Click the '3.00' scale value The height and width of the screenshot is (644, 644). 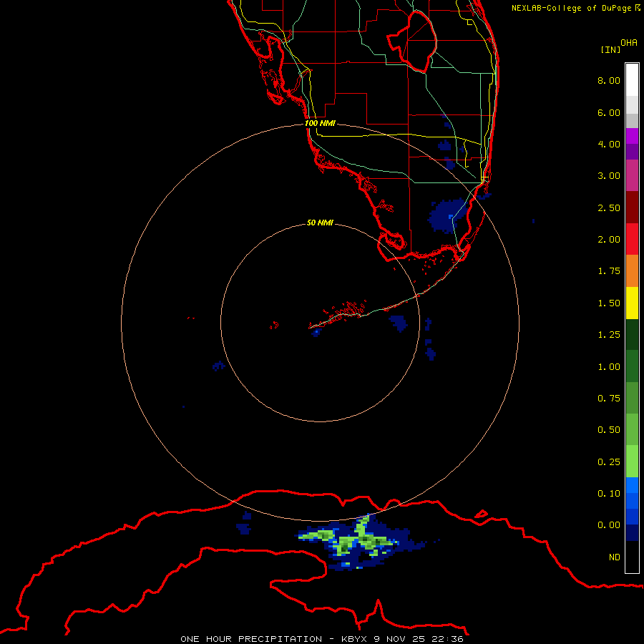coord(609,176)
